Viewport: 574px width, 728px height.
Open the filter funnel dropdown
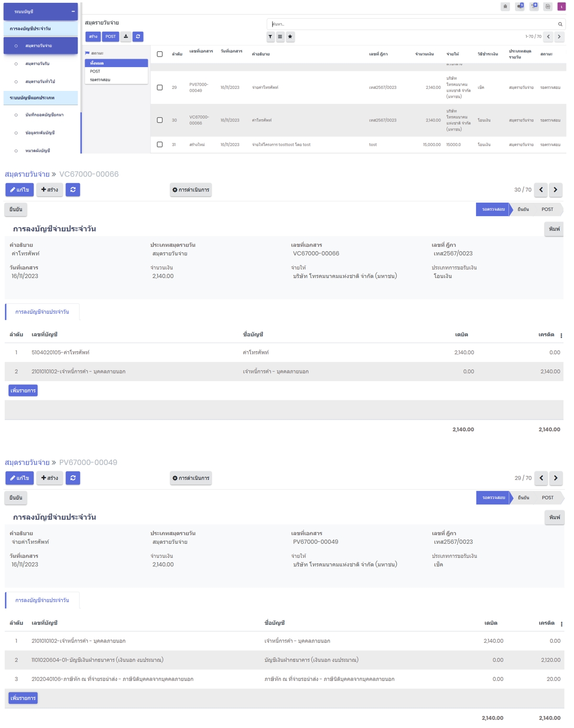[271, 36]
